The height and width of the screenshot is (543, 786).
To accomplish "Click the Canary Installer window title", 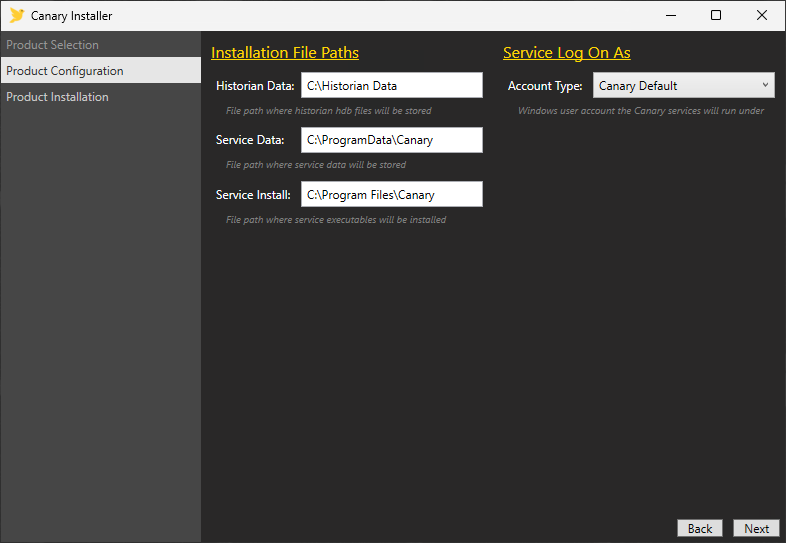I will (72, 16).
